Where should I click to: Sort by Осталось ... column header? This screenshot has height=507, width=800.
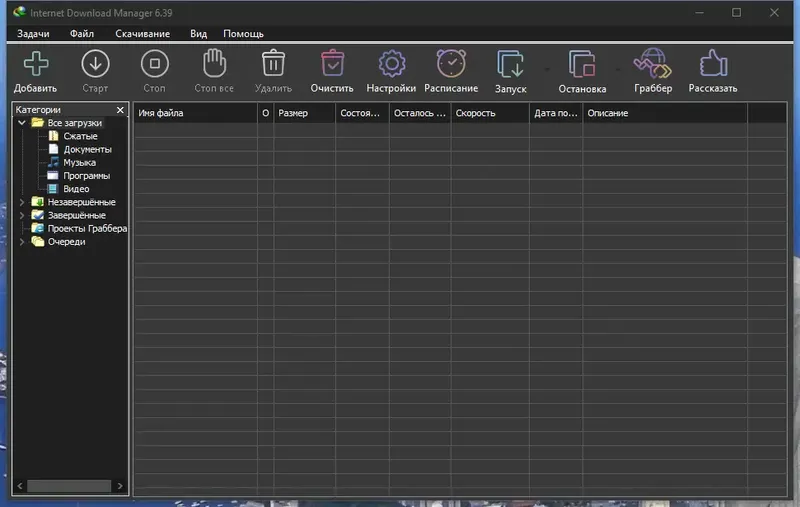coord(420,113)
